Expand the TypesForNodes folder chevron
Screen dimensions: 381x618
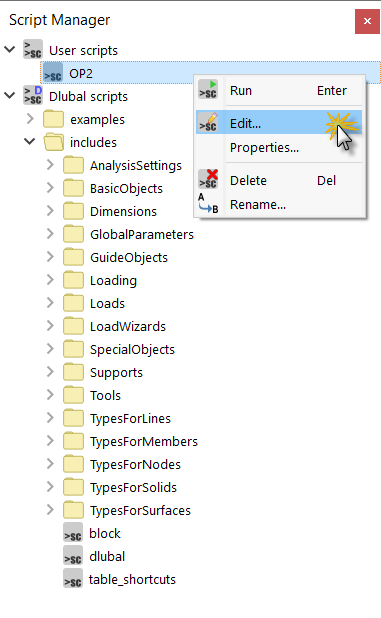[x=50, y=464]
